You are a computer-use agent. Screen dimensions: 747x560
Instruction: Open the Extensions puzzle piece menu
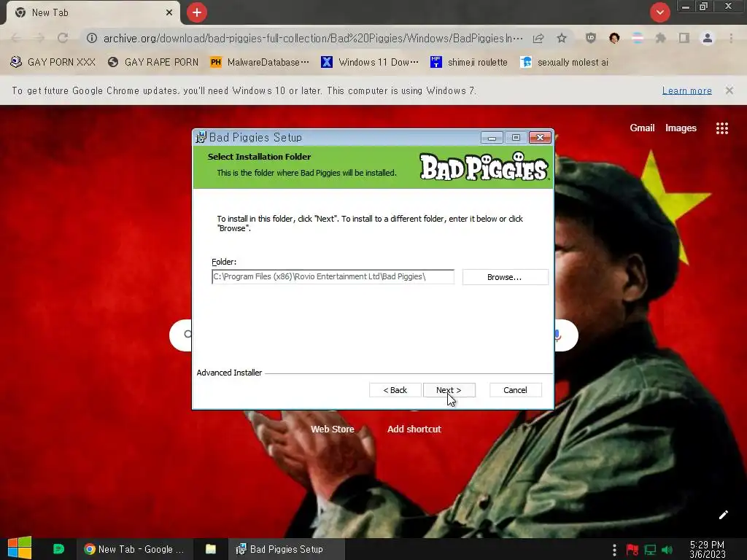point(661,38)
